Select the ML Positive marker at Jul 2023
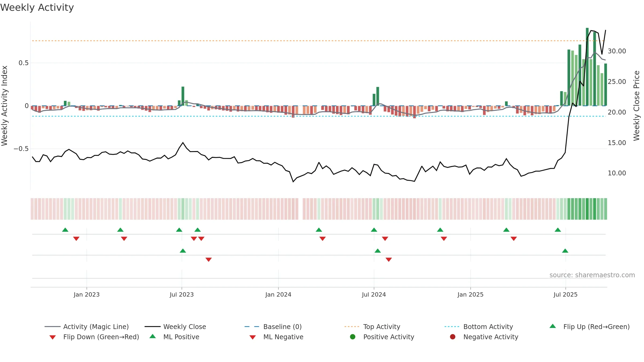Screen dimensions: 644x362 [x=183, y=251]
